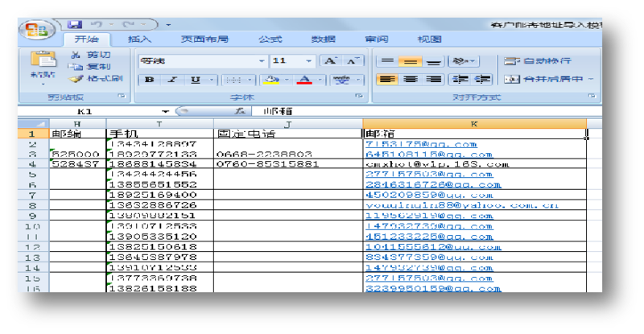Click the Cut (剪切) scissors button
Viewport: 644px width, 334px height.
coord(90,55)
